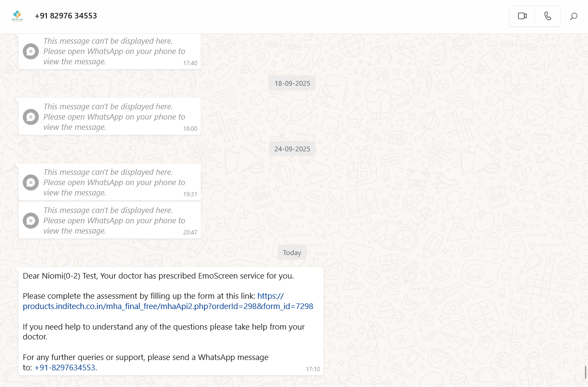Screen dimensions: 588x387
Task: Select the undisplayable message text sent at 18:00
Action: [114, 117]
